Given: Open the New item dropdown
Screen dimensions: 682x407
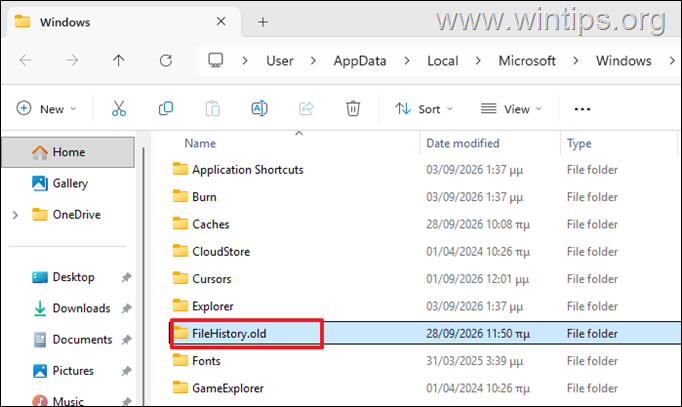Looking at the screenshot, I should (47, 109).
